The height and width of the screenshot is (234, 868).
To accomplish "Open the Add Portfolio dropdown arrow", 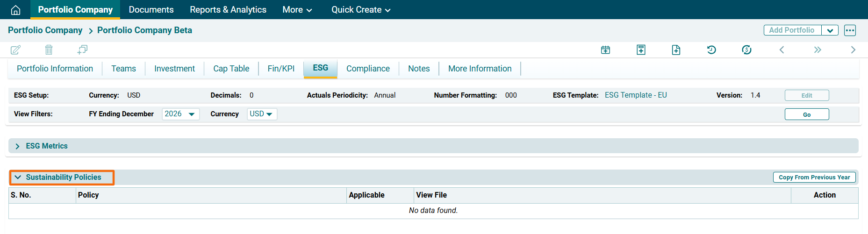I will (x=830, y=30).
